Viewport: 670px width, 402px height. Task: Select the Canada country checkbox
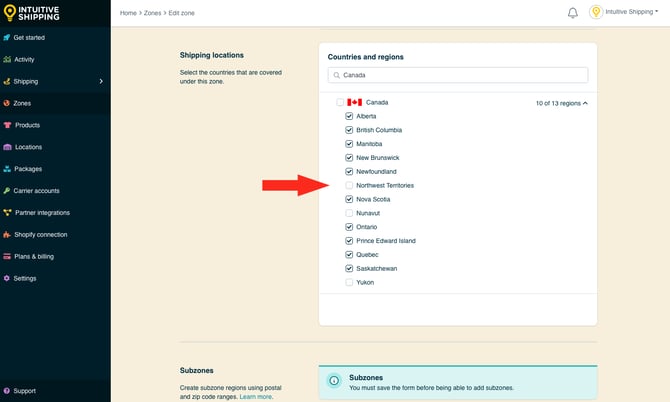pyautogui.click(x=340, y=102)
